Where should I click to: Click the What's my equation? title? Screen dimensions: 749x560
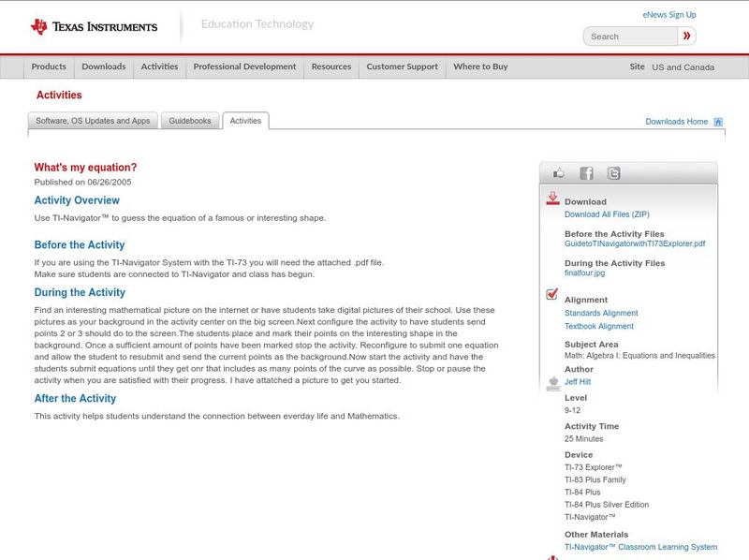(85, 168)
